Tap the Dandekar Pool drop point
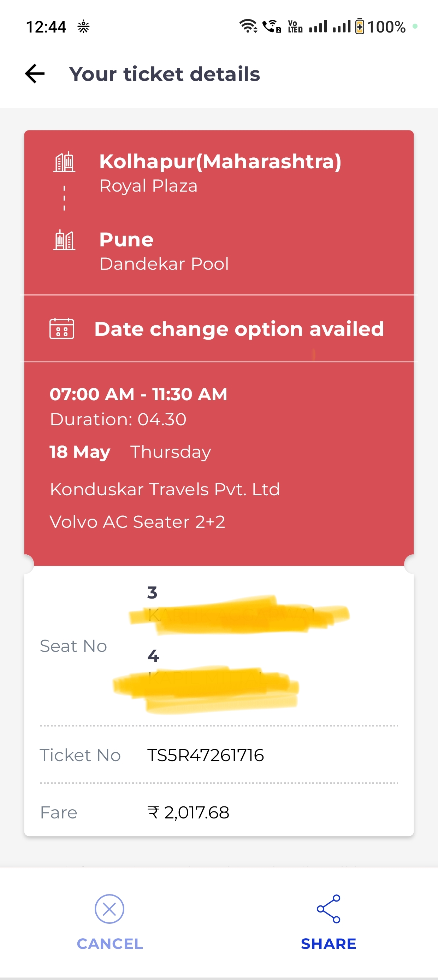 pos(164,264)
